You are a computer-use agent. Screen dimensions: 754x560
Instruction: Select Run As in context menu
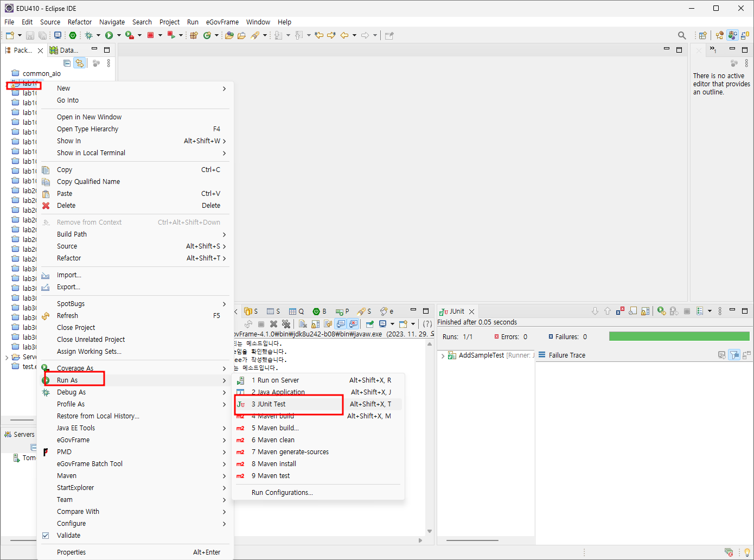[x=135, y=380]
